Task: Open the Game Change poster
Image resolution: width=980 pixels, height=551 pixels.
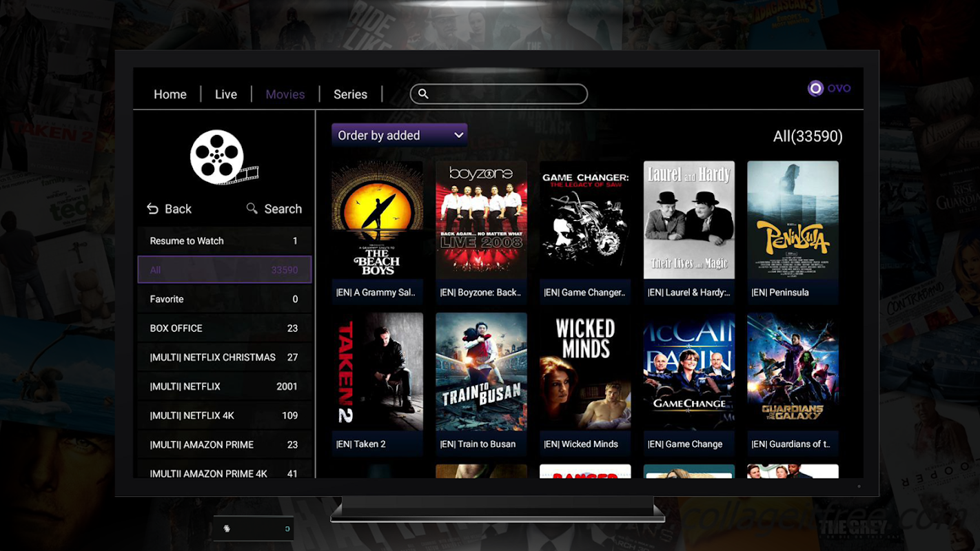Action: point(689,372)
